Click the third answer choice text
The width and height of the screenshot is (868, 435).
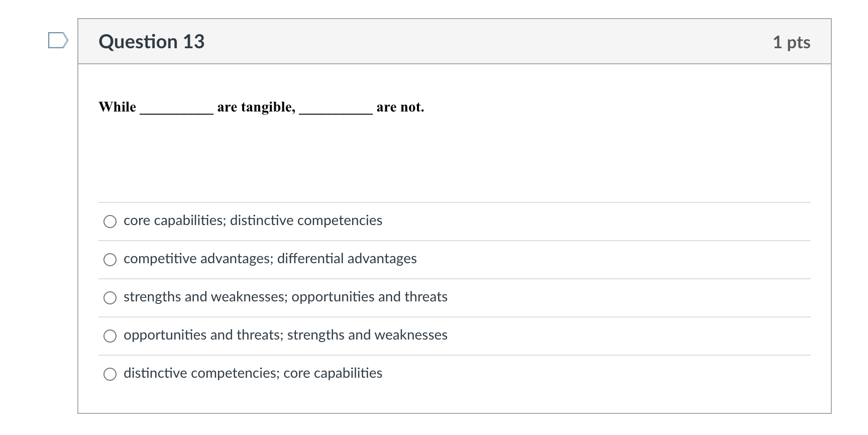[285, 297]
